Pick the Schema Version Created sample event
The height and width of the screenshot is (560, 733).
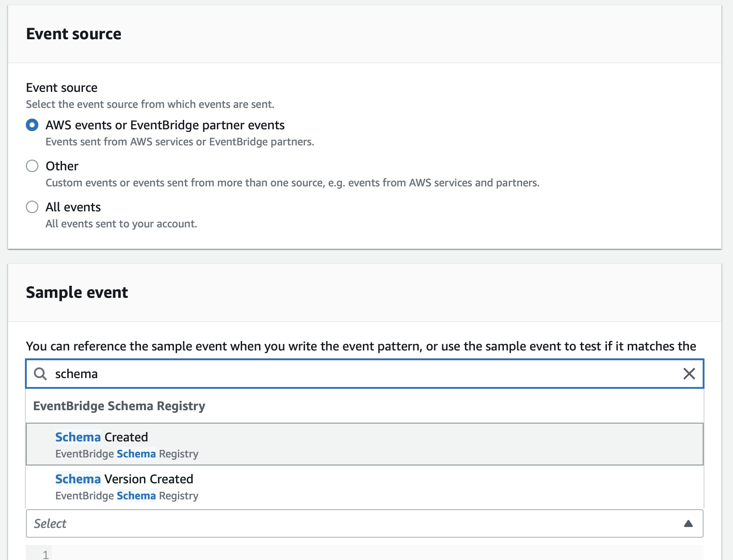pyautogui.click(x=365, y=486)
